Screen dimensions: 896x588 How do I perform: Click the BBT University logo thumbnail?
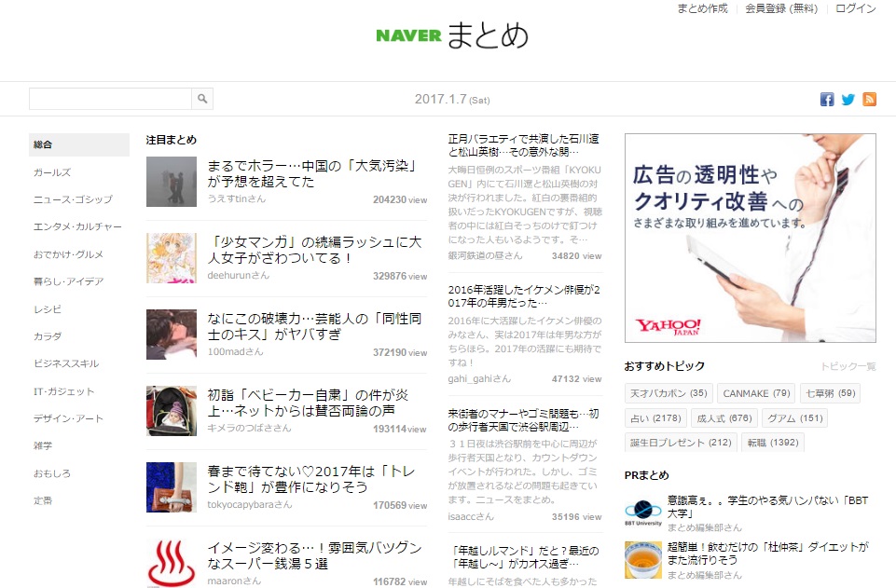coord(642,513)
